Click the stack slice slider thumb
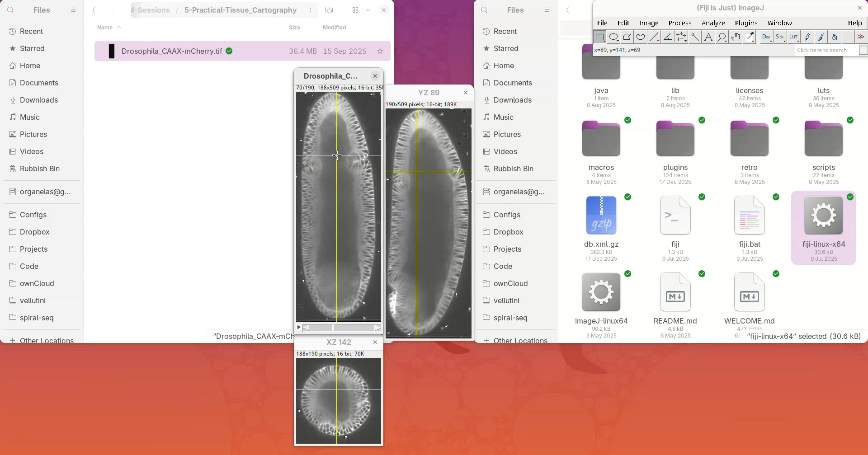Viewport: 868px width, 455px height. [x=334, y=327]
